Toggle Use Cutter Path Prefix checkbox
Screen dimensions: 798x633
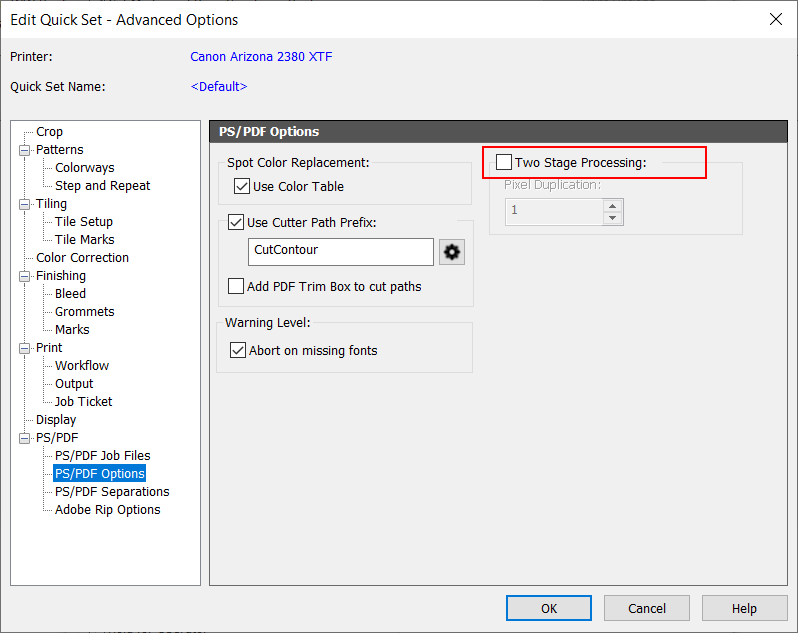[236, 222]
